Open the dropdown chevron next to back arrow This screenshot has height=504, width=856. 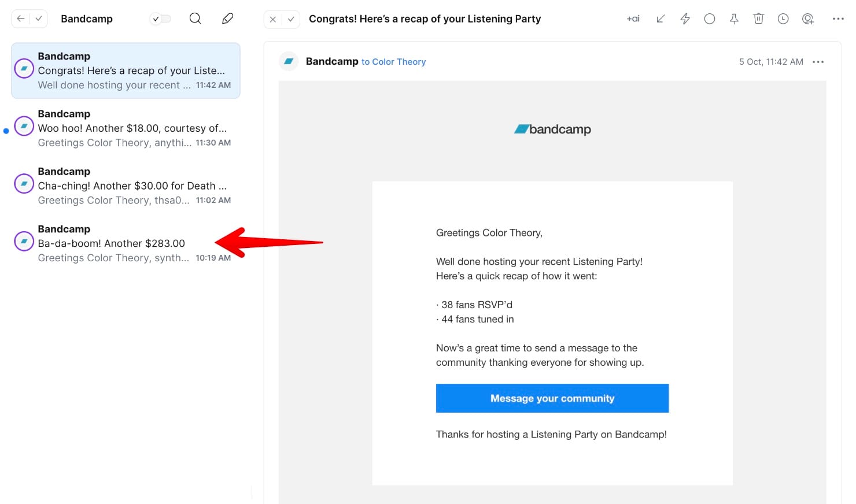click(x=39, y=18)
